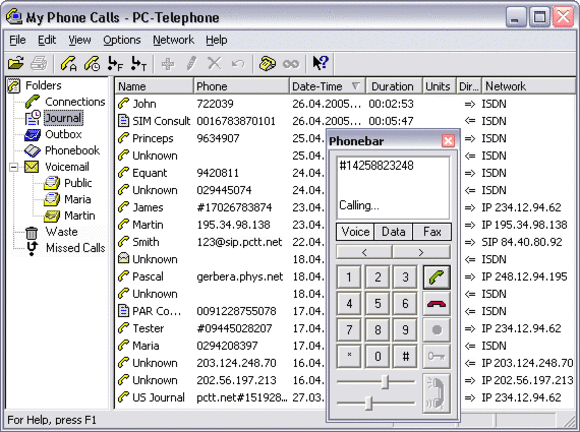Viewport: 580px width, 432px height.
Task: Collapse the Voicemail folder tree
Action: pyautogui.click(x=14, y=167)
